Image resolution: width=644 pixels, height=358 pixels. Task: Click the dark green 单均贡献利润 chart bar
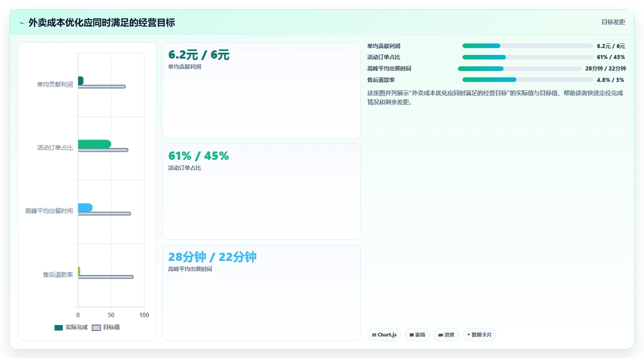click(80, 81)
